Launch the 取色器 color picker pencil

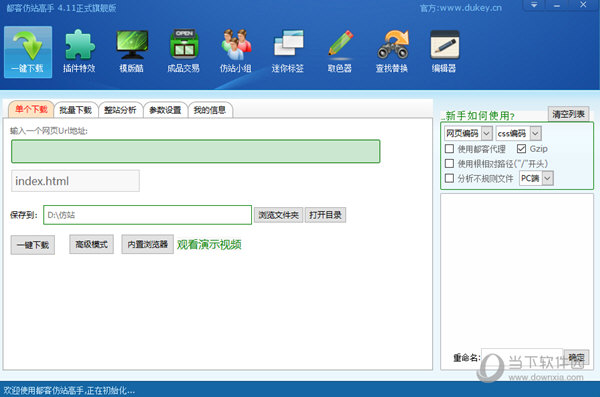(340, 52)
